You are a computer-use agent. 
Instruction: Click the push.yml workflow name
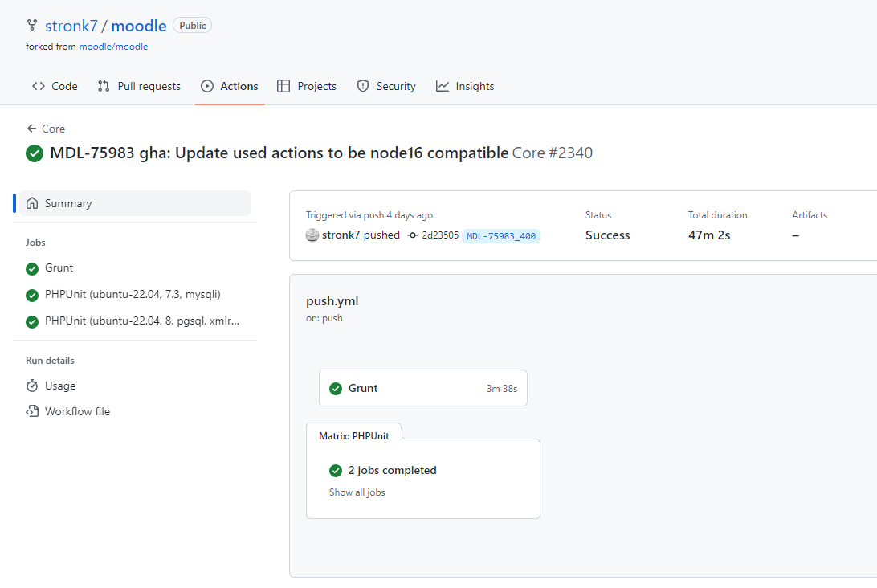coord(332,301)
